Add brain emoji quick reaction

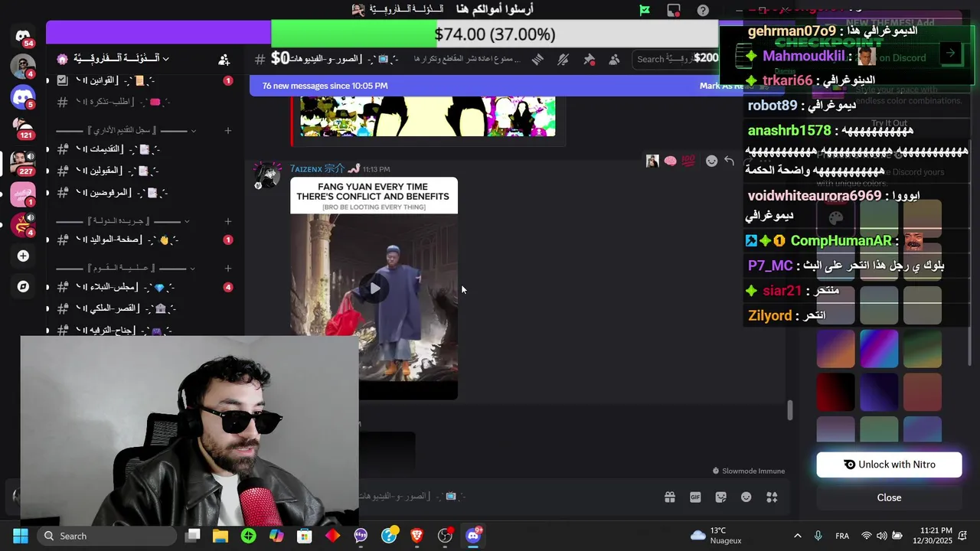pyautogui.click(x=670, y=161)
